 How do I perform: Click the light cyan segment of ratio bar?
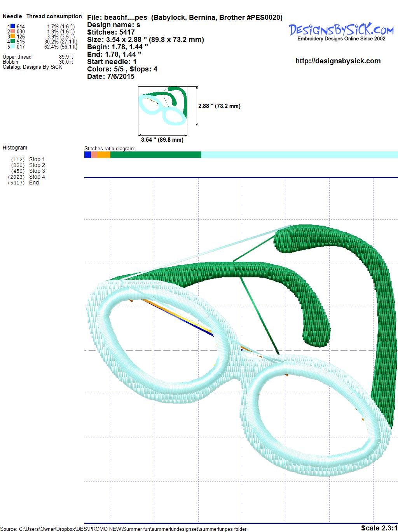point(299,155)
